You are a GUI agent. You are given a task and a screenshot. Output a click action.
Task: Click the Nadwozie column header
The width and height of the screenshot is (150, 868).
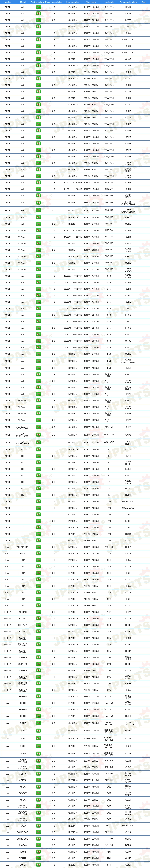pos(109,2)
